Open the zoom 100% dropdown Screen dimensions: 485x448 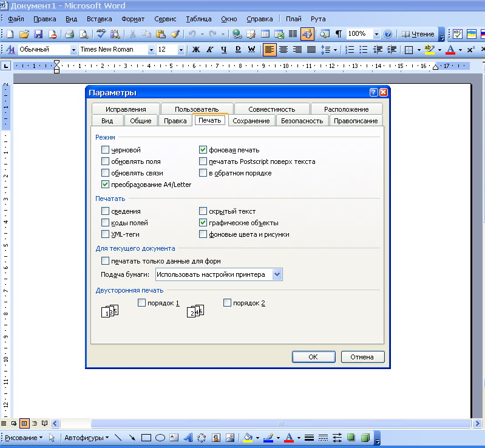(376, 34)
